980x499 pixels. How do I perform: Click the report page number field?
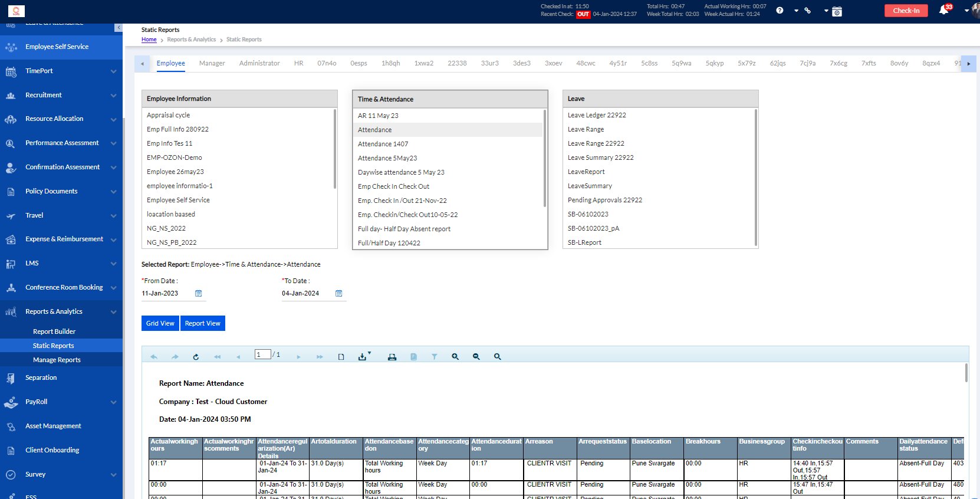click(262, 354)
